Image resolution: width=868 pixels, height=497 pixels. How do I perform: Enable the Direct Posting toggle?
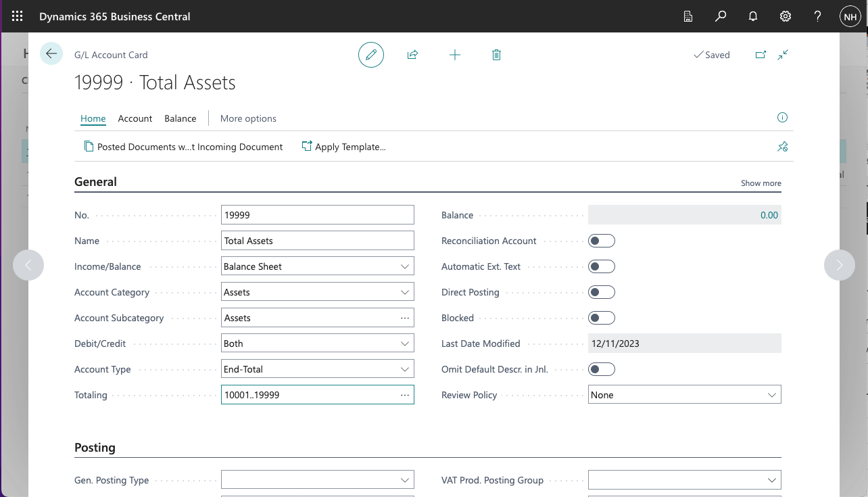point(602,292)
